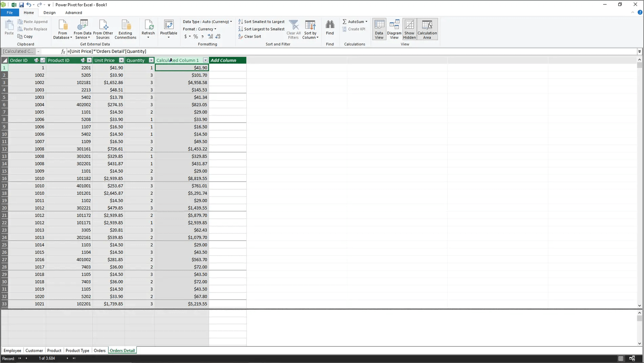Expand the Data Type dropdown

(231, 22)
